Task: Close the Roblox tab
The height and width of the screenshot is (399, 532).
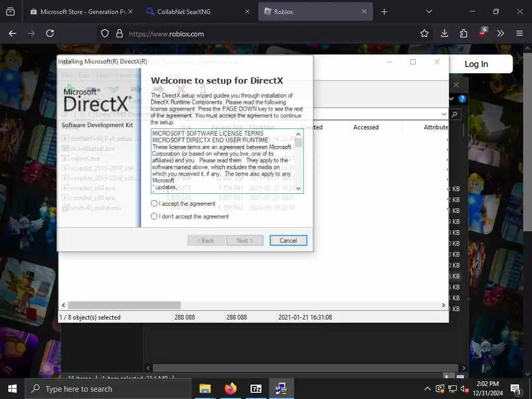Action: click(364, 11)
